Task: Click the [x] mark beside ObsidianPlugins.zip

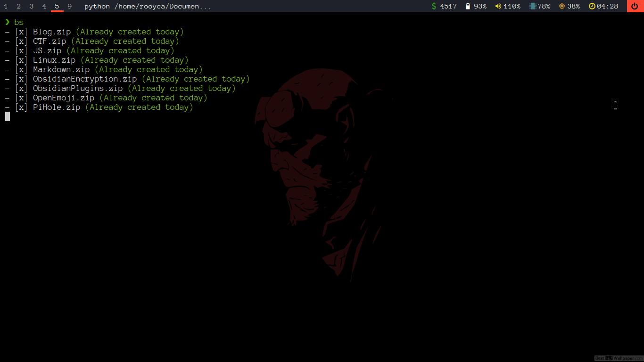Action: click(x=21, y=89)
